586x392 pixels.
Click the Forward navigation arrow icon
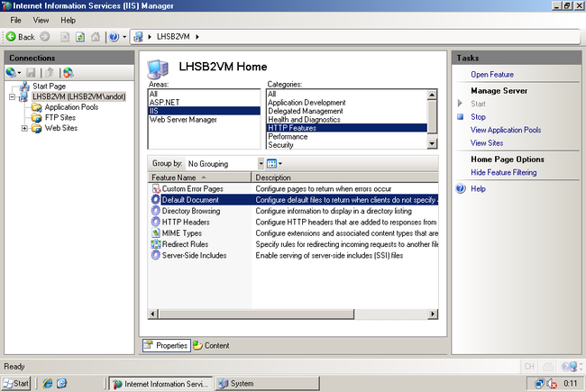tap(45, 37)
